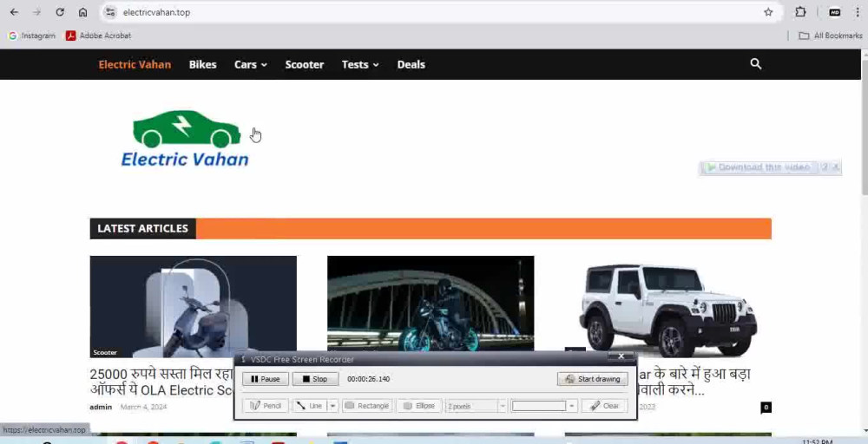The image size is (868, 444).
Task: Select the Line drawing tool
Action: pos(310,406)
